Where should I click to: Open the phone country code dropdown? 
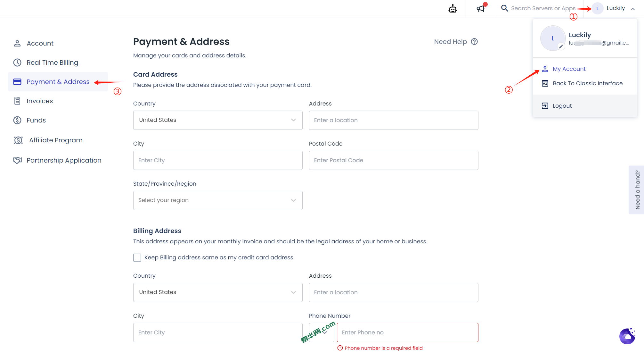click(322, 332)
